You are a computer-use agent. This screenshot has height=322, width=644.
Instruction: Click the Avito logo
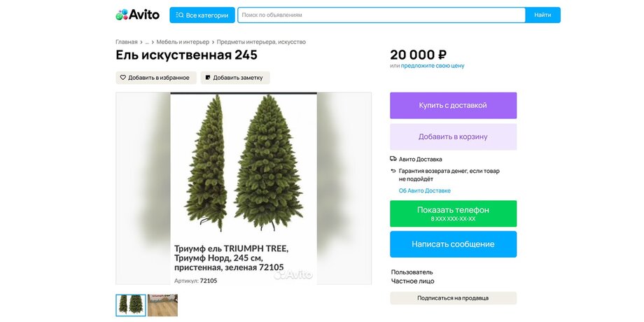137,15
